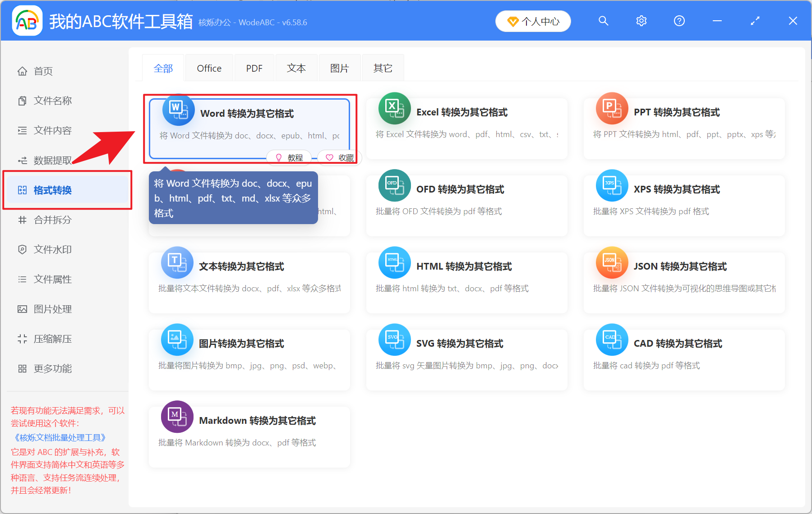Click the search magnifier icon

[x=604, y=21]
